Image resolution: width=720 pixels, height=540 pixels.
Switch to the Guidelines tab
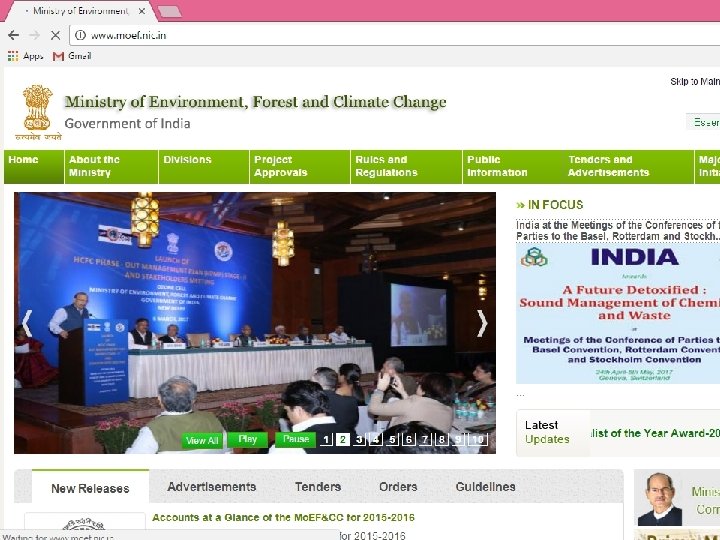coord(485,487)
